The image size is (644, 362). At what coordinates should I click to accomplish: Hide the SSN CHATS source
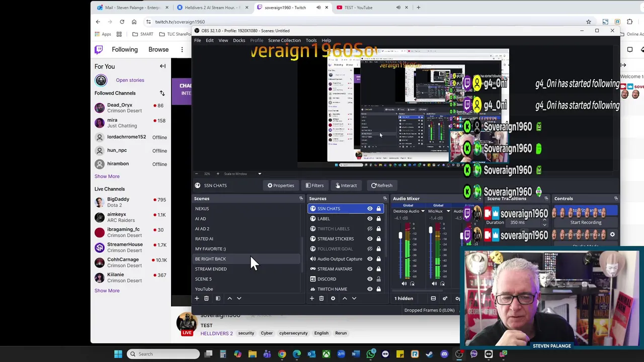[x=370, y=209]
